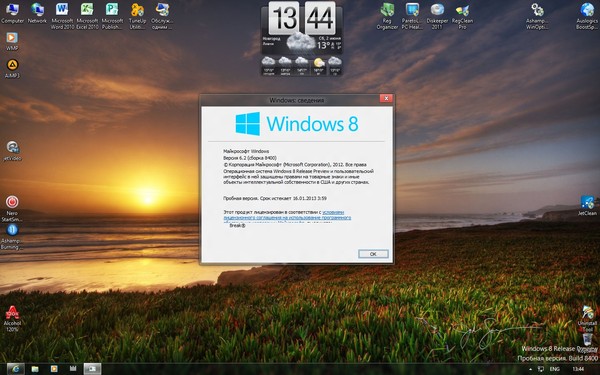Image resolution: width=600 pixels, height=375 pixels.
Task: Open the media player taskbar icon
Action: [54, 369]
